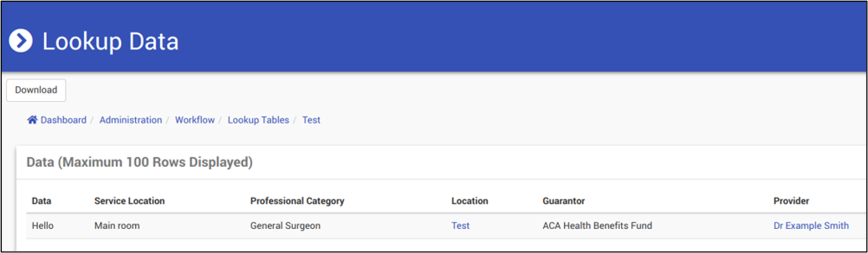Open Dr Example Smith provider link
The image size is (868, 253).
click(x=811, y=226)
